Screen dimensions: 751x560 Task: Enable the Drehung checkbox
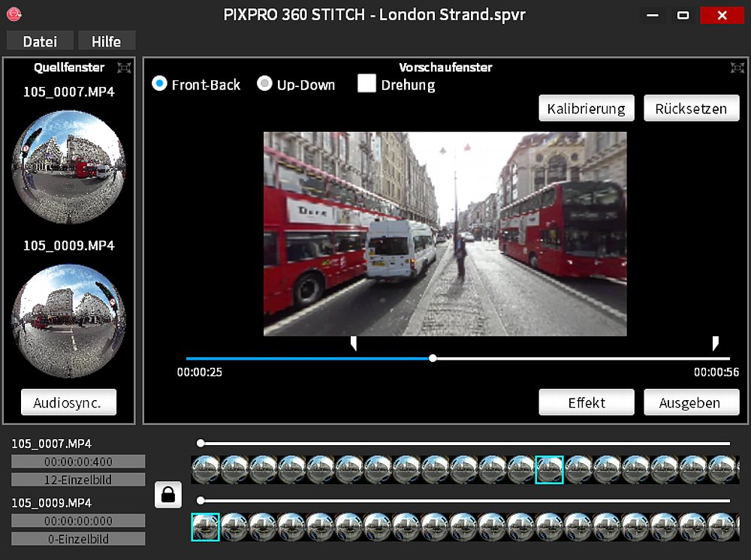click(x=366, y=84)
